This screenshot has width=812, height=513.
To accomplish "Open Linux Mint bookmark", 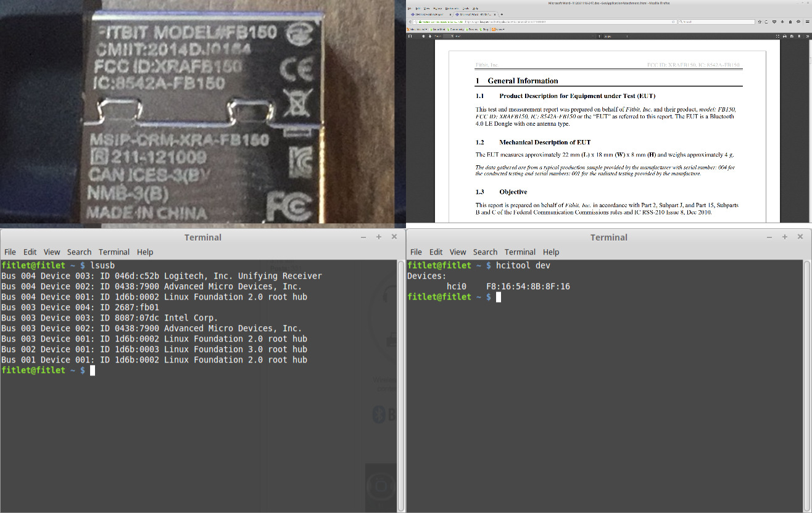I will pyautogui.click(x=437, y=29).
